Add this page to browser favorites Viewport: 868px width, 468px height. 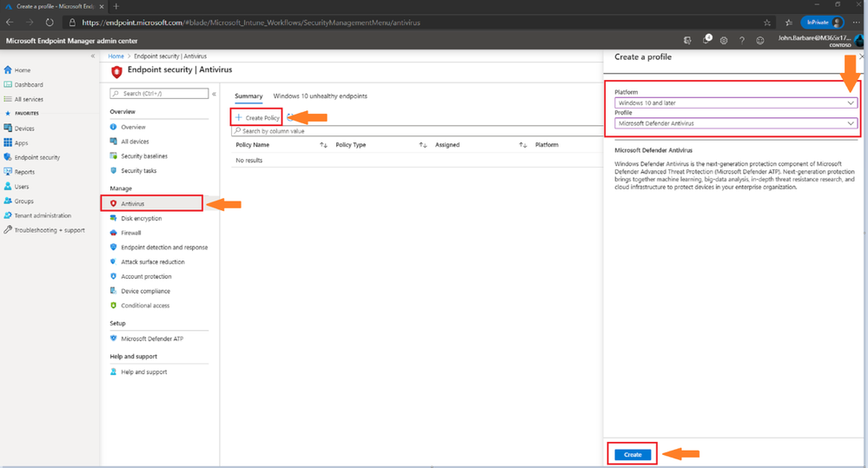coord(766,23)
